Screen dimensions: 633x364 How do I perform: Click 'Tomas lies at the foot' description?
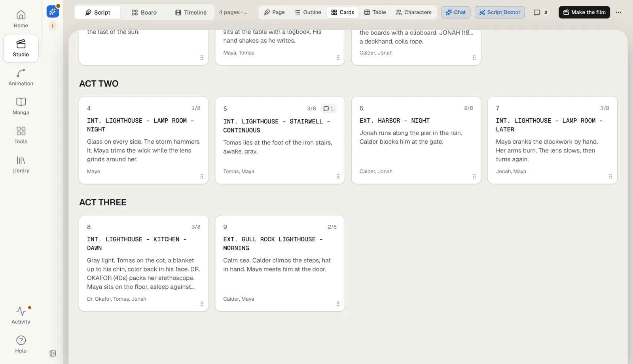point(278,147)
